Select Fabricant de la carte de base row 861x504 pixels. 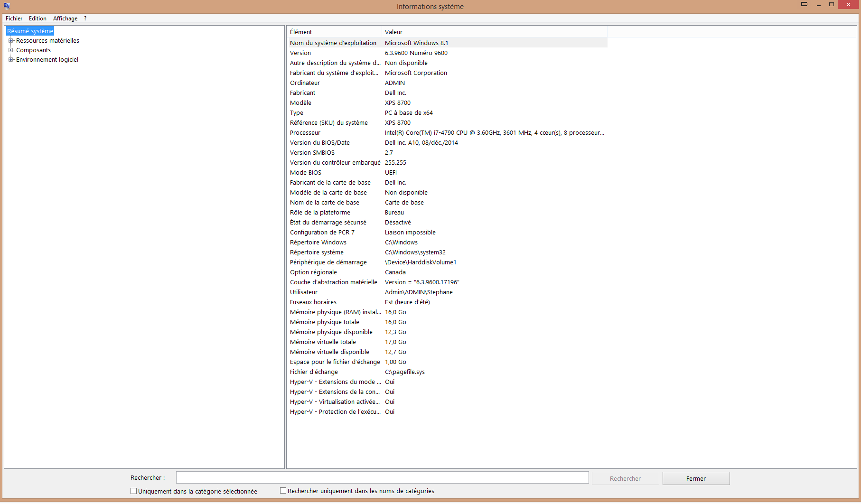pos(448,183)
